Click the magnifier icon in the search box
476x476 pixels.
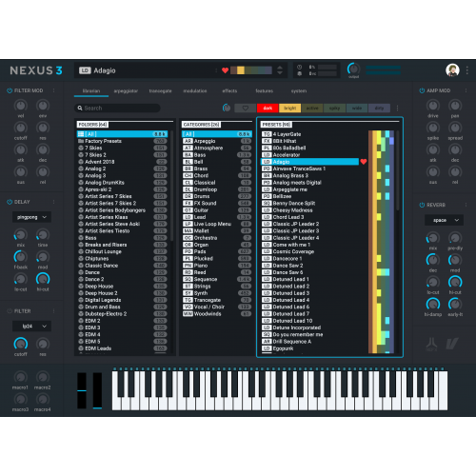80,109
